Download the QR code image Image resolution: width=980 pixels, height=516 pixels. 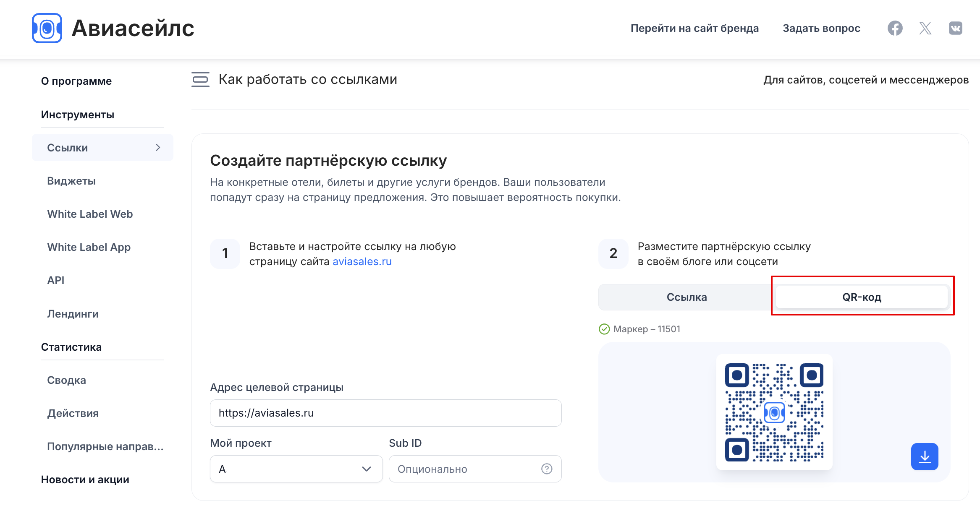click(925, 456)
